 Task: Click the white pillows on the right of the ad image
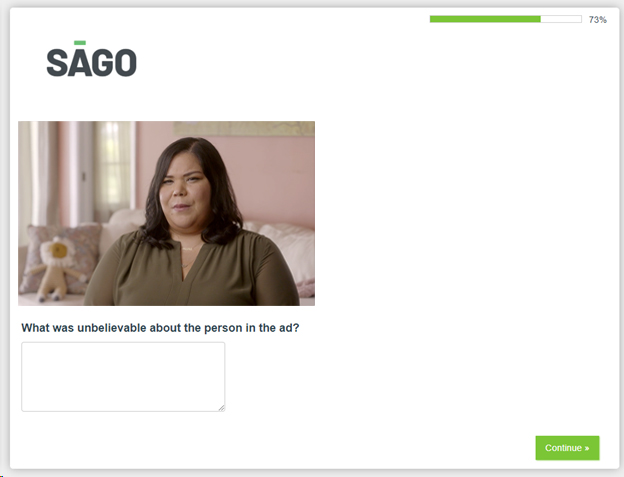(x=289, y=247)
